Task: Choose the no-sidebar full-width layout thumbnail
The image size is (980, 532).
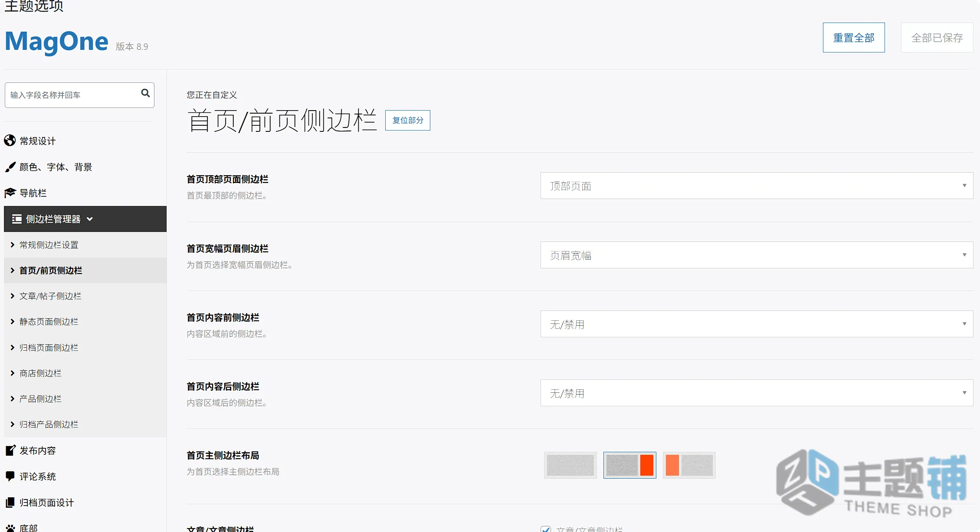Action: pyautogui.click(x=570, y=465)
